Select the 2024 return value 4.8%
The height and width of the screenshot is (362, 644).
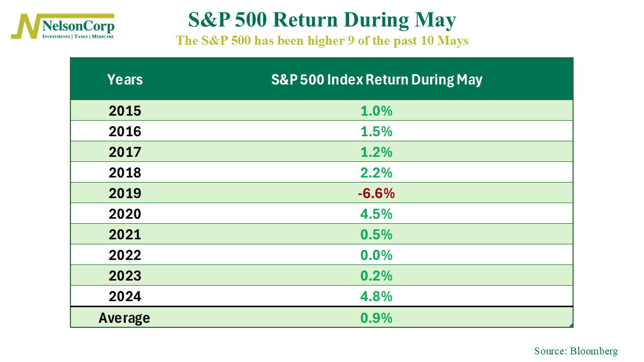(376, 296)
